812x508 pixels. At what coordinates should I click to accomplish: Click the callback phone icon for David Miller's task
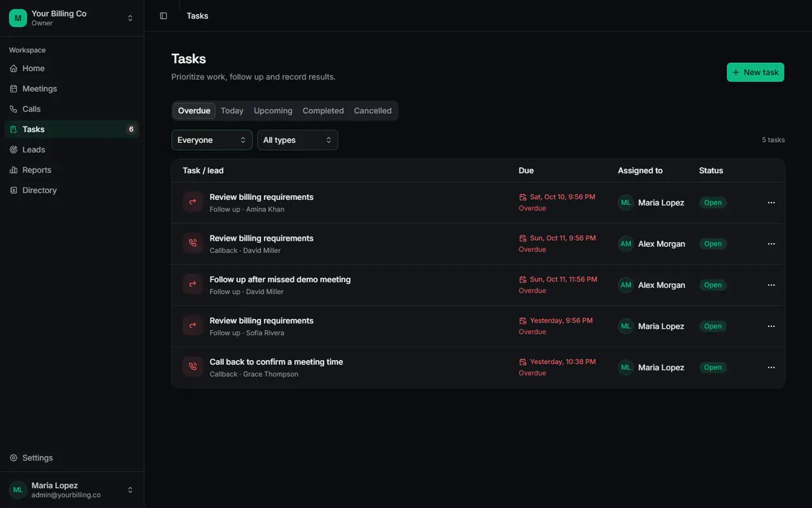point(193,244)
